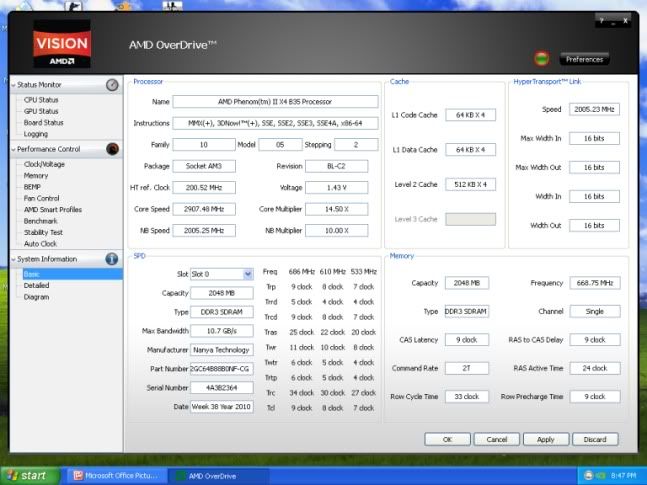Screen dimensions: 647x485
Task: Open Board Status page
Action: point(43,123)
